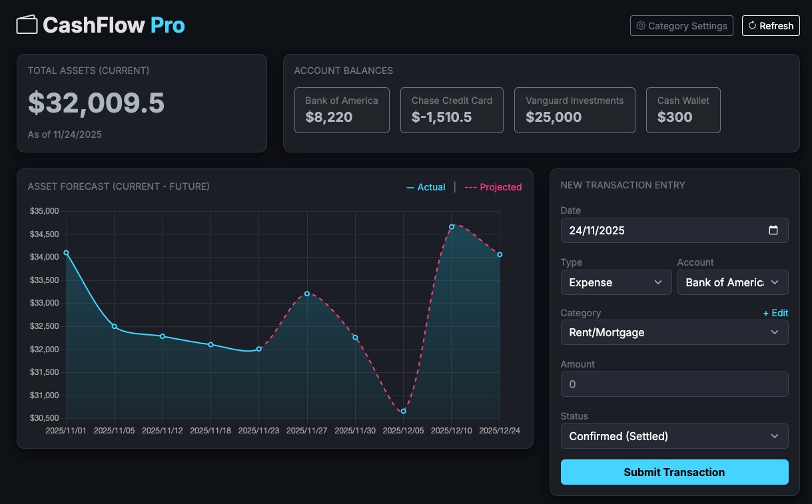Click the first chart point at 2025/11/01

[66, 253]
